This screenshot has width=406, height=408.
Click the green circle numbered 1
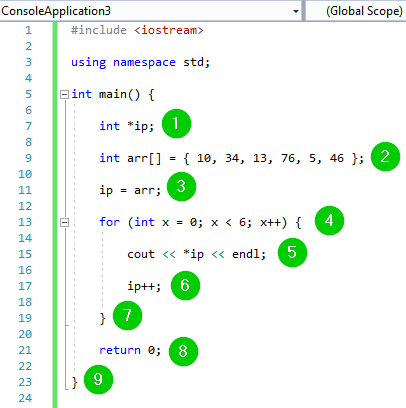click(176, 124)
